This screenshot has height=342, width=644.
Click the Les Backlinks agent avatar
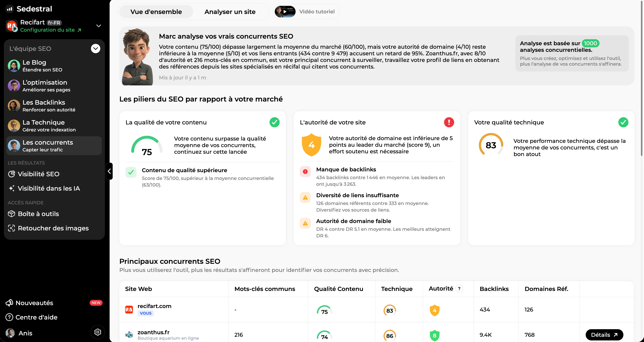coord(14,106)
